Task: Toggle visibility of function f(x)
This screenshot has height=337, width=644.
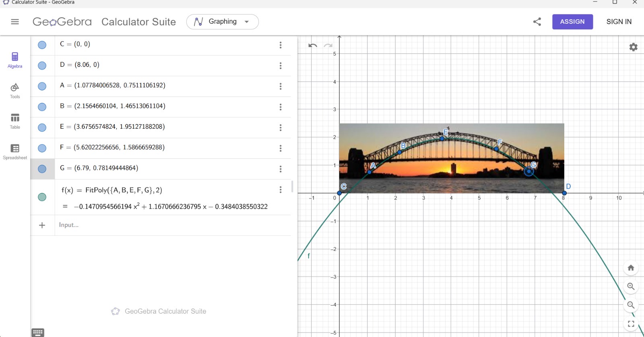Action: [42, 197]
